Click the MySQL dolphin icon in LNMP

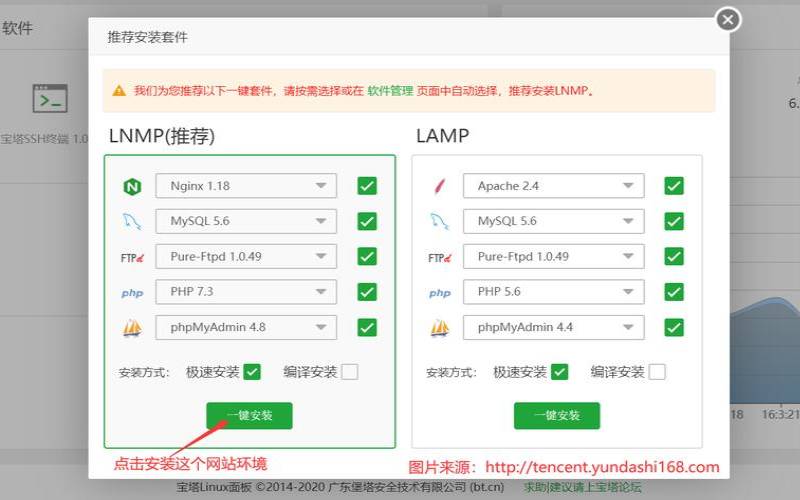[132, 221]
